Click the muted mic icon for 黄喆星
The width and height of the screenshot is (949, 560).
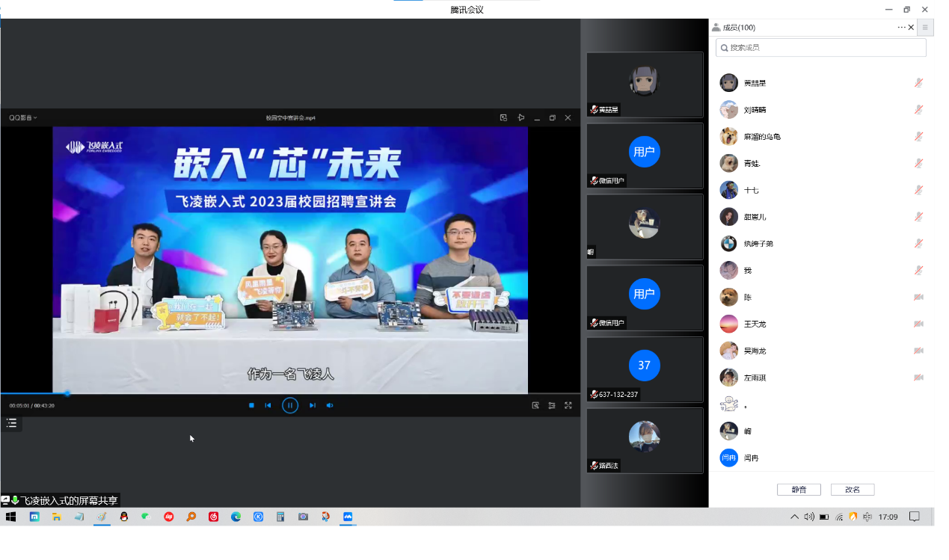(x=918, y=83)
